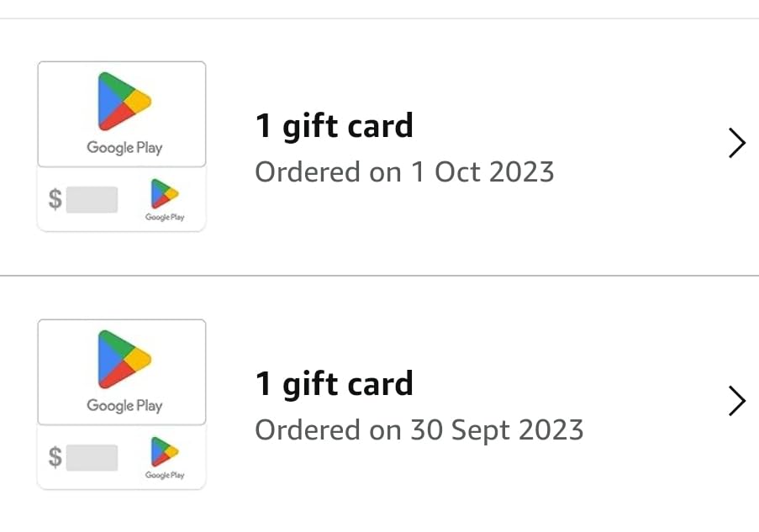Click 'Ordered on 30 Sept 2023' text

point(419,429)
